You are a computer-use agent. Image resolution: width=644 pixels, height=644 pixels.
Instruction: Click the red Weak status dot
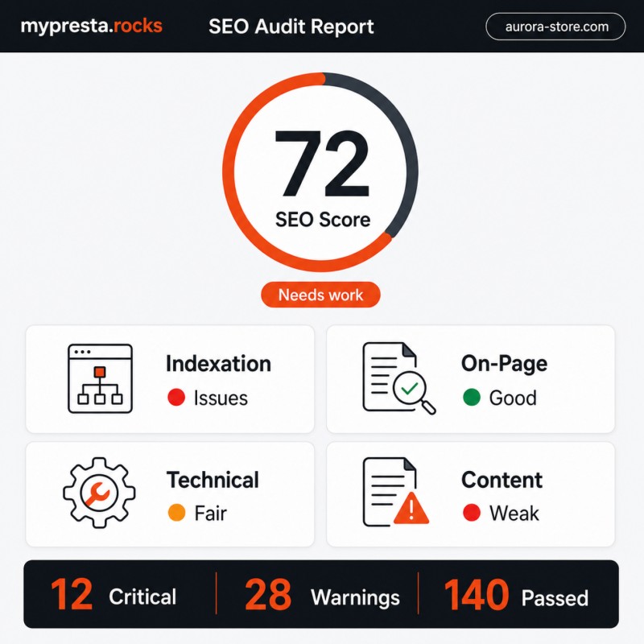click(472, 513)
